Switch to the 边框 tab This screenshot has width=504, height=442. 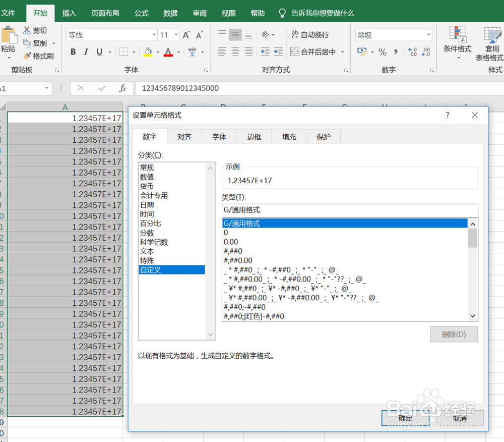[x=254, y=136]
